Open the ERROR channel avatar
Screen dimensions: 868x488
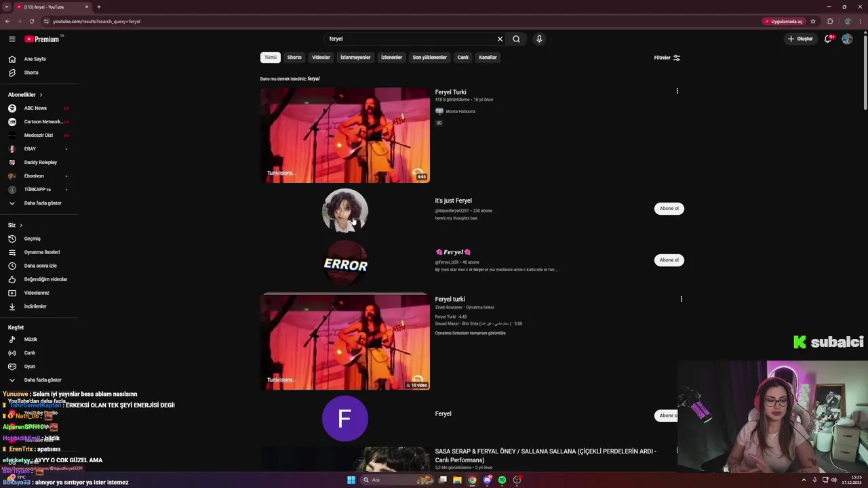(x=345, y=263)
